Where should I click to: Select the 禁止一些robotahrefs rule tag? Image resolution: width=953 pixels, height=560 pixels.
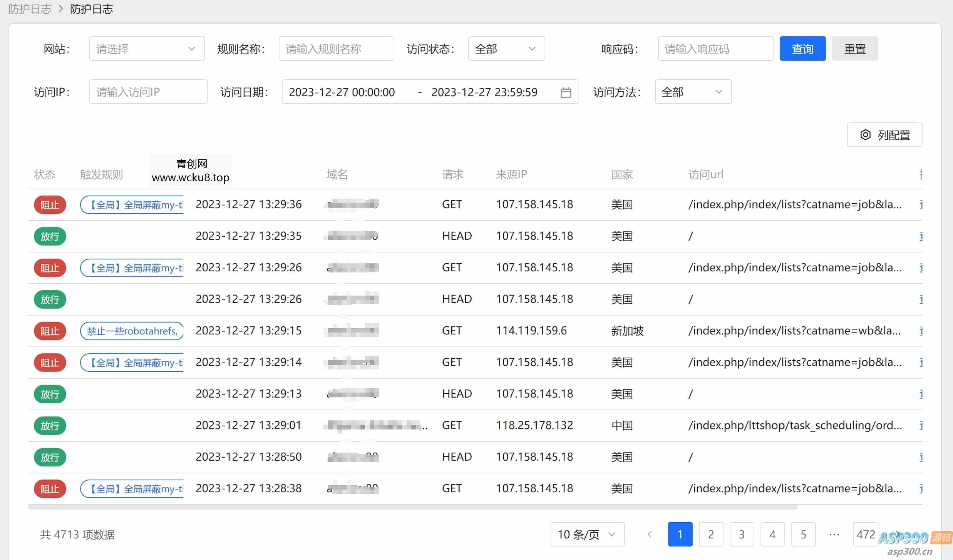click(x=132, y=331)
